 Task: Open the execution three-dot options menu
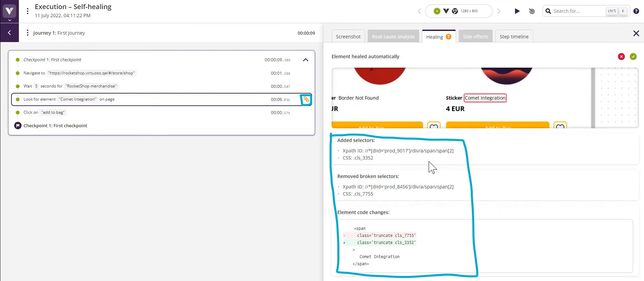28,11
